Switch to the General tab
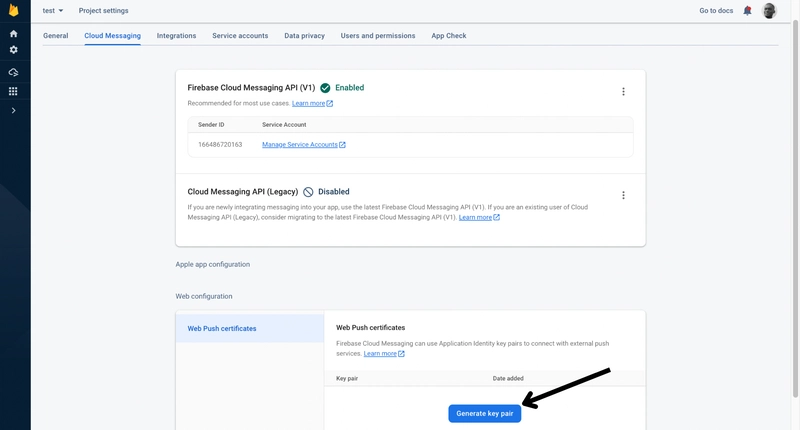The image size is (800, 430). 56,36
